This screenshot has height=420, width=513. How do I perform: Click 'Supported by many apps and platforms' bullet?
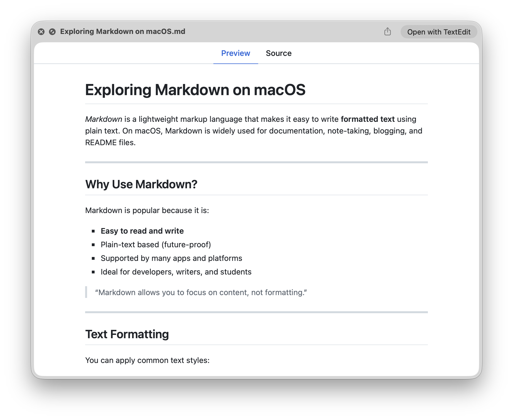point(171,258)
